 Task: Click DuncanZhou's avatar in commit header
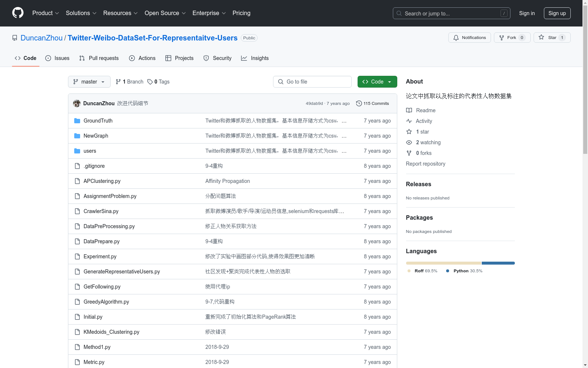pyautogui.click(x=77, y=103)
